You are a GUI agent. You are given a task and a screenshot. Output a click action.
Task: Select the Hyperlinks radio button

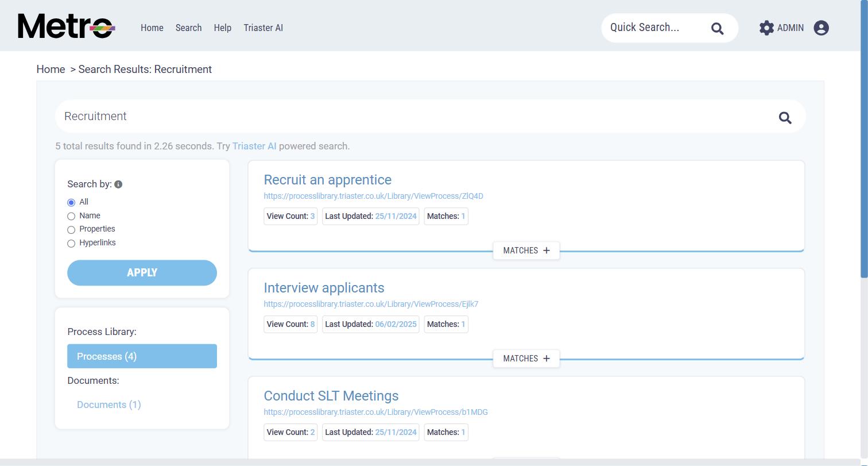[x=71, y=244]
